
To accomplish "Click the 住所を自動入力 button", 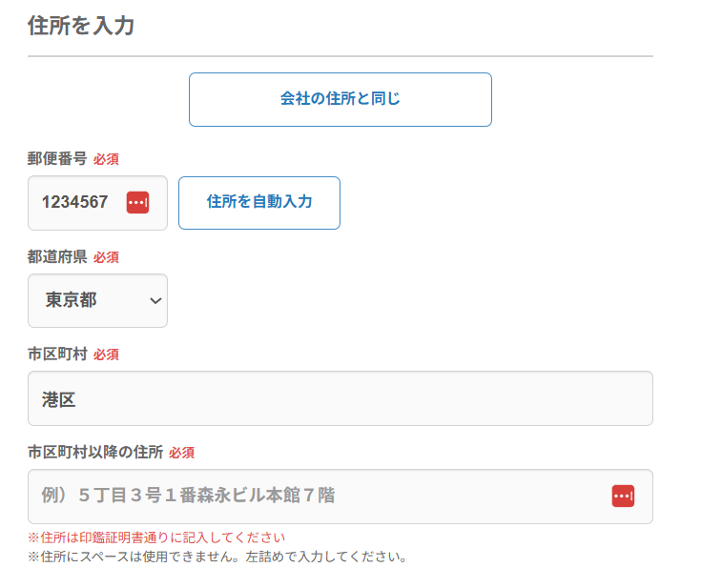I will (258, 202).
